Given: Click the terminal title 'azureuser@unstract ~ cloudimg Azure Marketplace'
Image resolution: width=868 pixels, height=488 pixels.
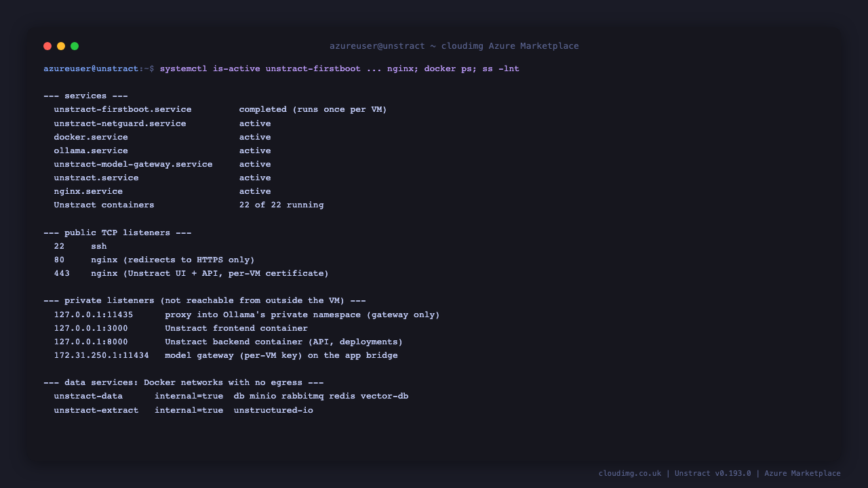Looking at the screenshot, I should click(454, 46).
